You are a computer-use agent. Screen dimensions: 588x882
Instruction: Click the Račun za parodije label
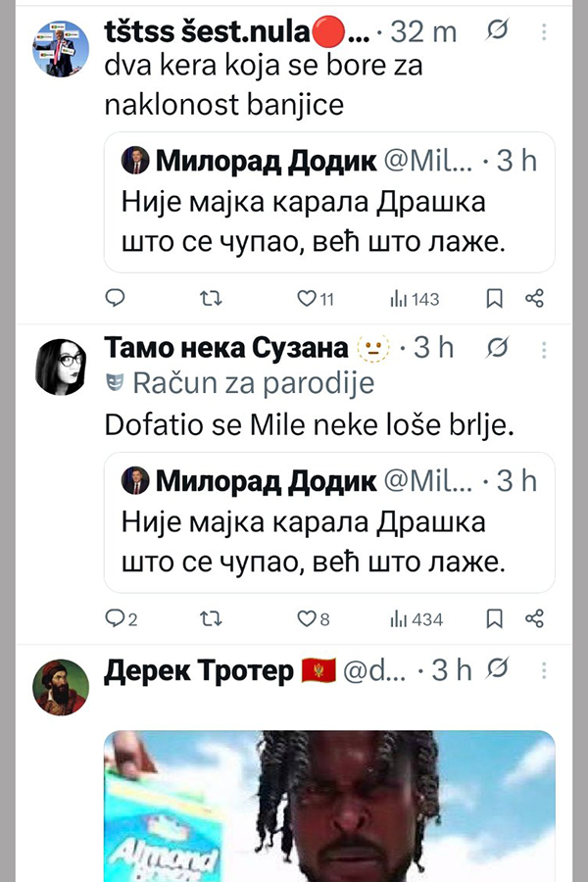click(x=252, y=384)
